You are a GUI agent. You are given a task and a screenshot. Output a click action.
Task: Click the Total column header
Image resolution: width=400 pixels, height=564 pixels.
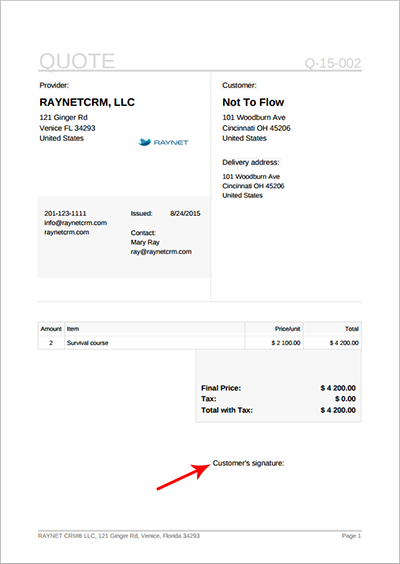[x=351, y=329]
